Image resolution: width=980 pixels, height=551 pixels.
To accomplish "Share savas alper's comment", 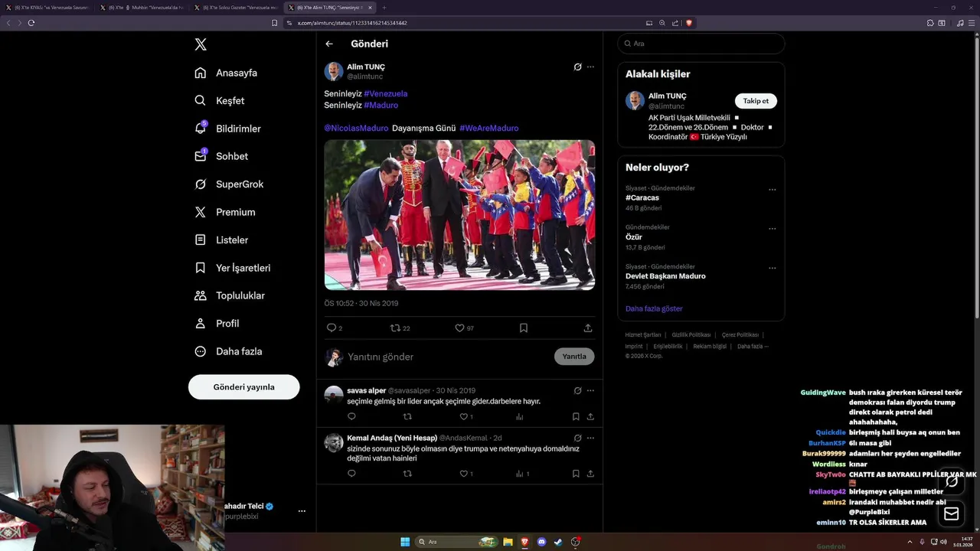I will (590, 416).
